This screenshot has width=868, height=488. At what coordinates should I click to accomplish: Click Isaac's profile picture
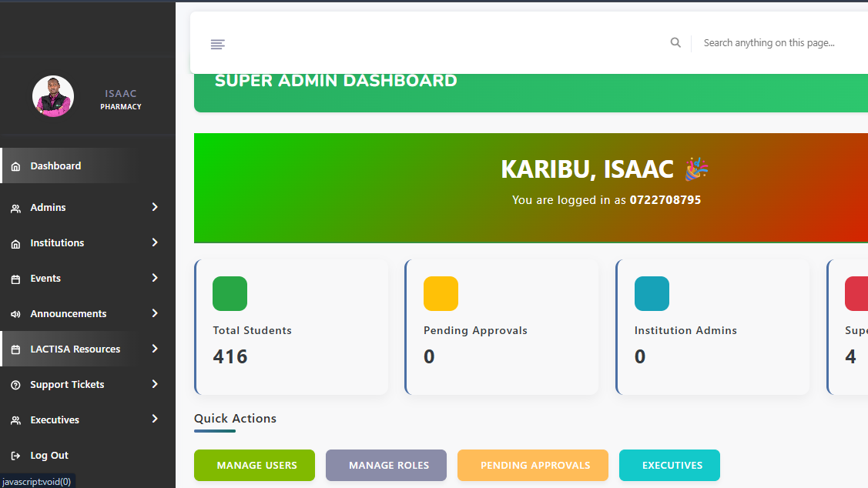tap(52, 96)
